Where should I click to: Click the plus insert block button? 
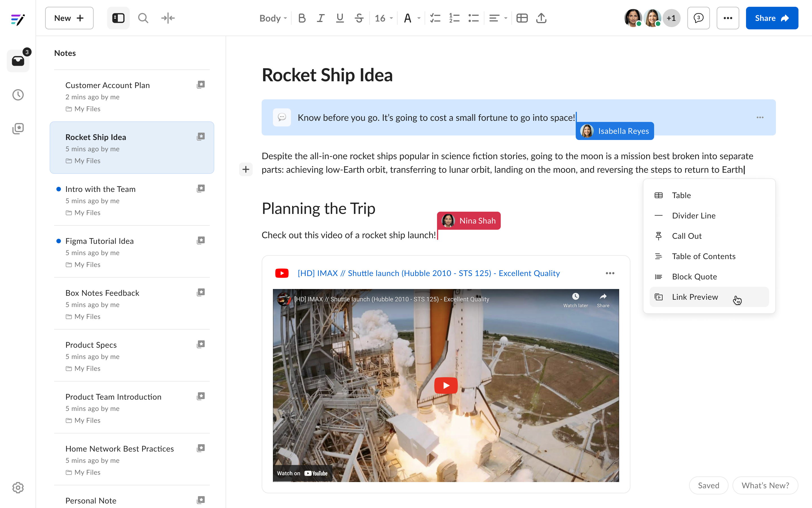(246, 169)
